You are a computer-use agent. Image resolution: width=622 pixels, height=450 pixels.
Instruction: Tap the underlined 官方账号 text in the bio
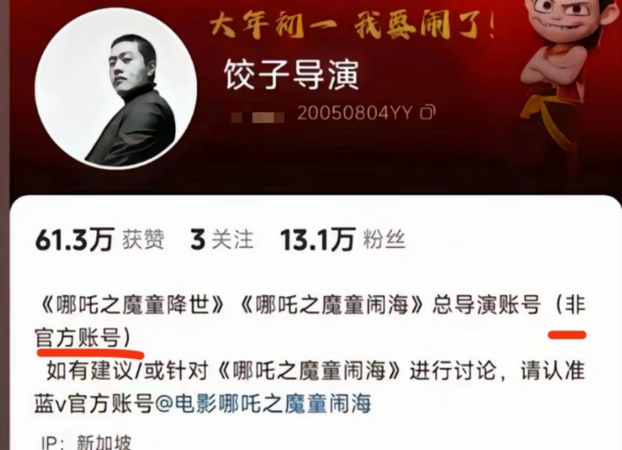78,338
